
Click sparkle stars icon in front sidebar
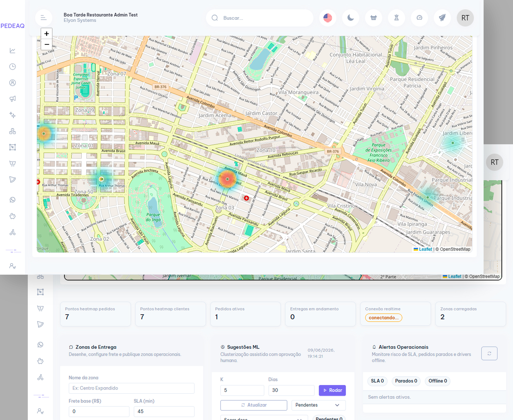(x=13, y=115)
